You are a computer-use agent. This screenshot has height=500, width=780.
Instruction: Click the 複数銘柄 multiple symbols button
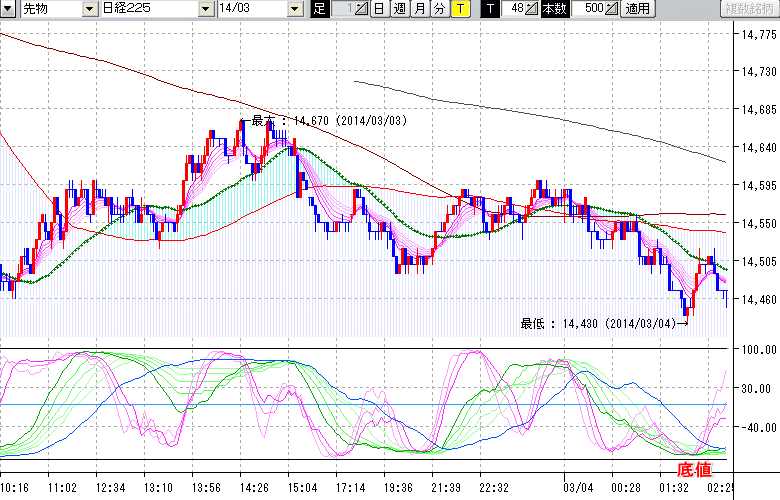point(747,9)
